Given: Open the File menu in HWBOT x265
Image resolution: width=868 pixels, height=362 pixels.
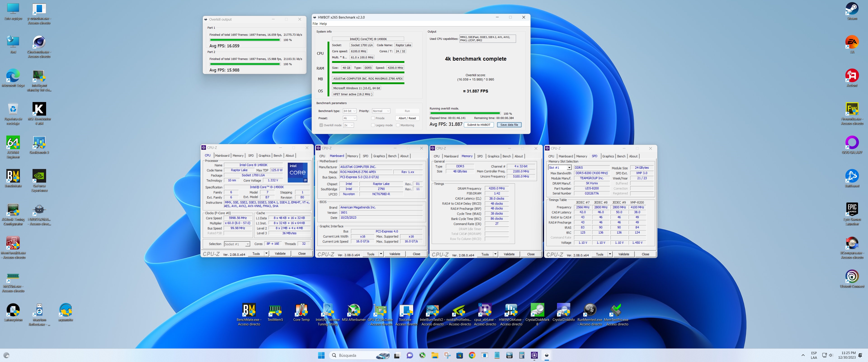Looking at the screenshot, I should pyautogui.click(x=315, y=24).
